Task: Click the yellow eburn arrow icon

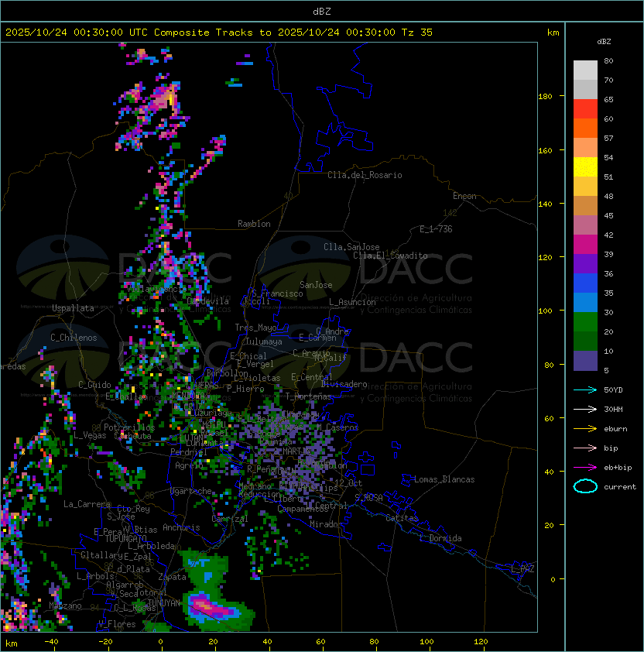Action: coord(585,429)
